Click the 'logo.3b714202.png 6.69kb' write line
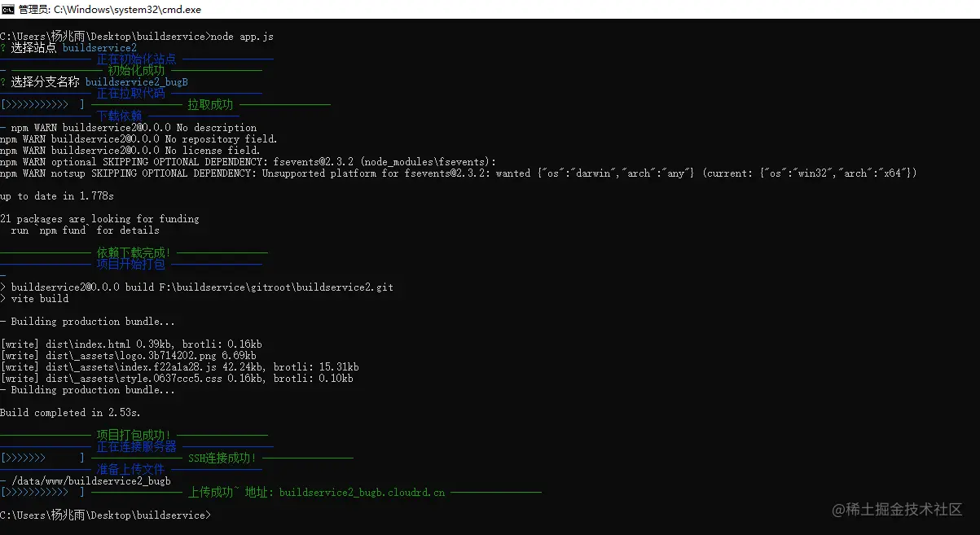The height and width of the screenshot is (535, 980). tap(129, 356)
